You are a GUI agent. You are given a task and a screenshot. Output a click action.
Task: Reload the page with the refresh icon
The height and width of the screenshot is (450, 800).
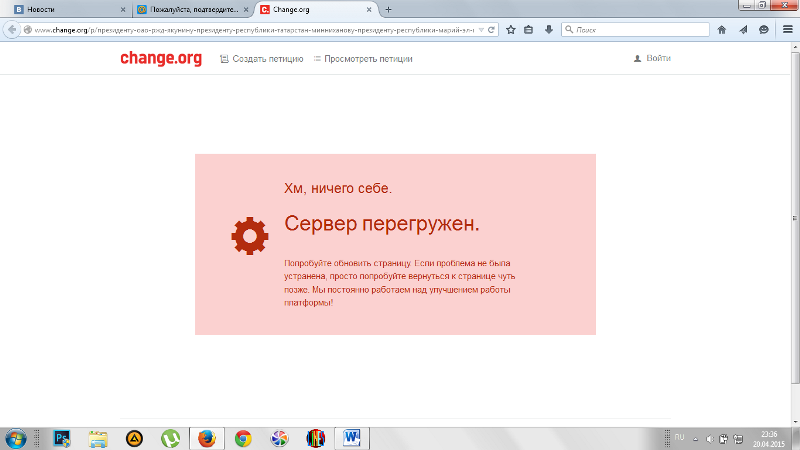(x=491, y=30)
